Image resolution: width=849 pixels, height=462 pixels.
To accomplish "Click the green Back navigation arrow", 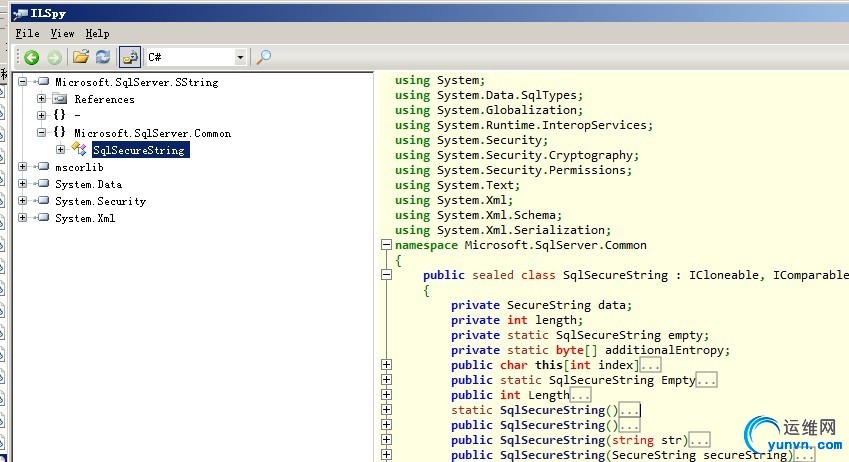I will point(32,58).
